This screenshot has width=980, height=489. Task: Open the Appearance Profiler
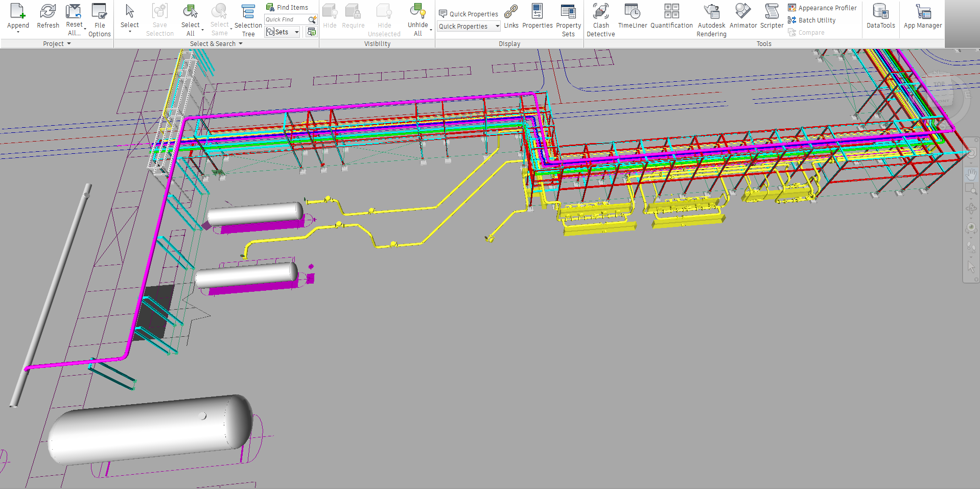822,8
